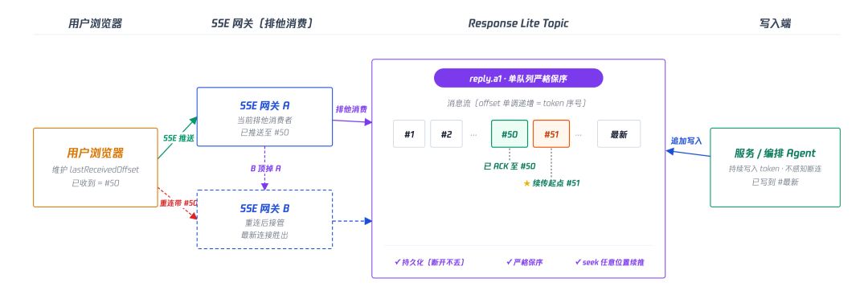The image size is (868, 307).
Task: Click 重连后接管 text in gateway B
Action: tap(264, 223)
